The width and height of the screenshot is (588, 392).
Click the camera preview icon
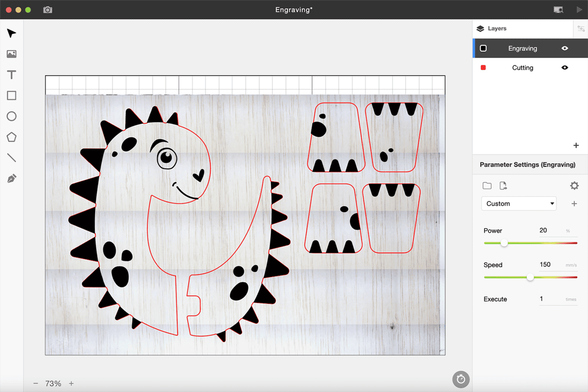(48, 10)
